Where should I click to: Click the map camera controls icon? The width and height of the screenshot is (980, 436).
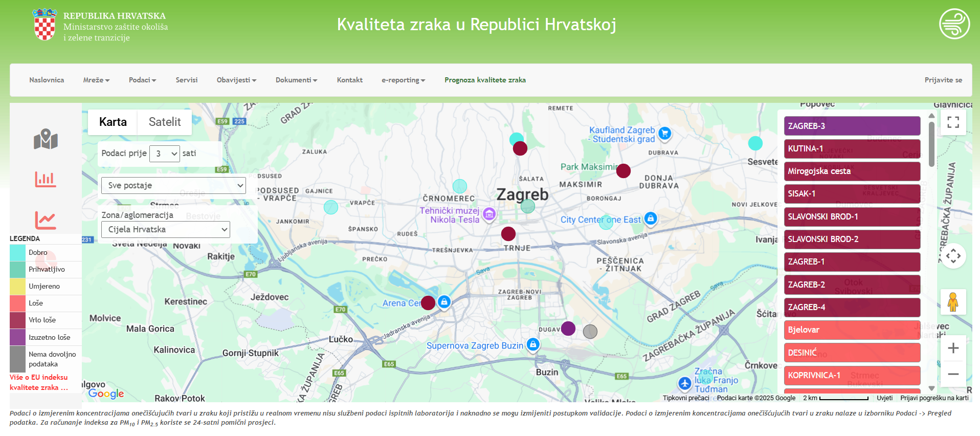pos(953,256)
